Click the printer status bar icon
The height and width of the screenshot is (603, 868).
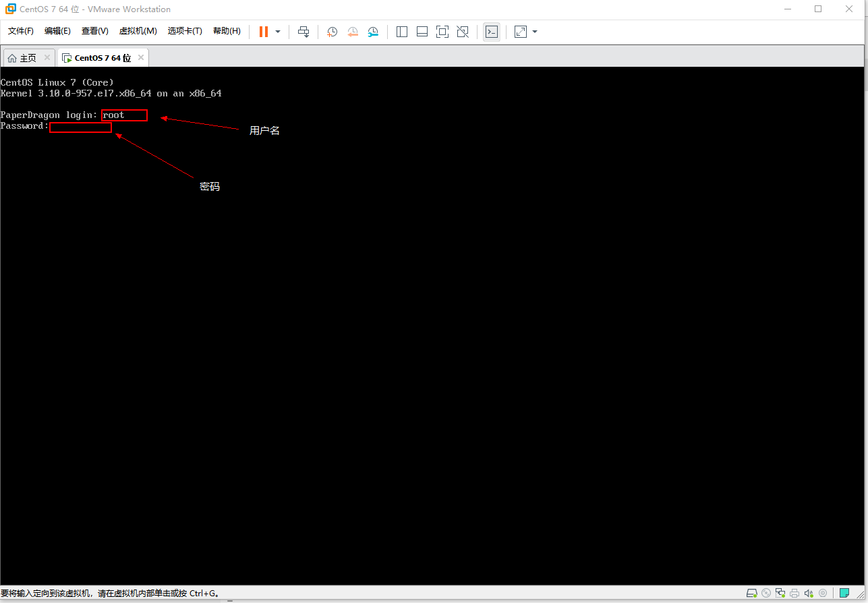pyautogui.click(x=794, y=593)
